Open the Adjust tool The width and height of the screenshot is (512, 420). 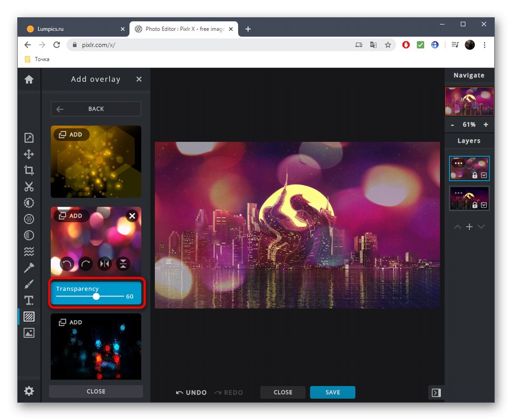(x=29, y=203)
